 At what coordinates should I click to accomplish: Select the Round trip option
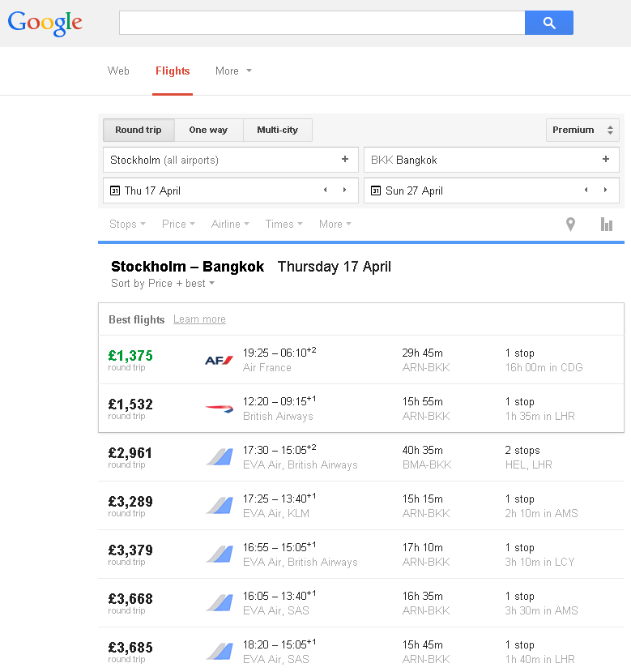[139, 130]
